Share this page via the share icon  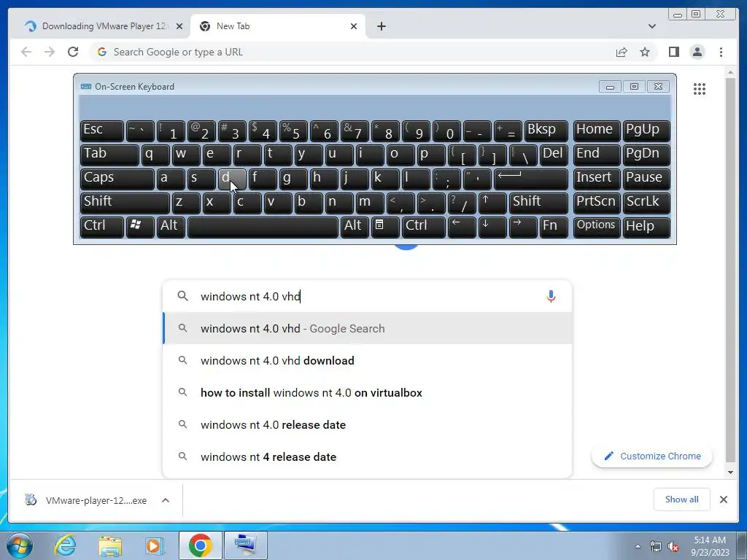point(622,52)
